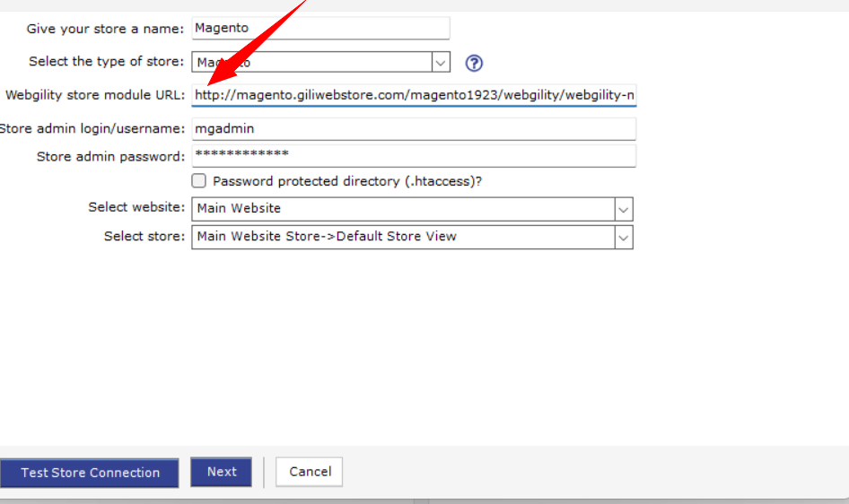Screen dimensions: 849x504
Task: Click the Store admin password field
Action: click(414, 156)
